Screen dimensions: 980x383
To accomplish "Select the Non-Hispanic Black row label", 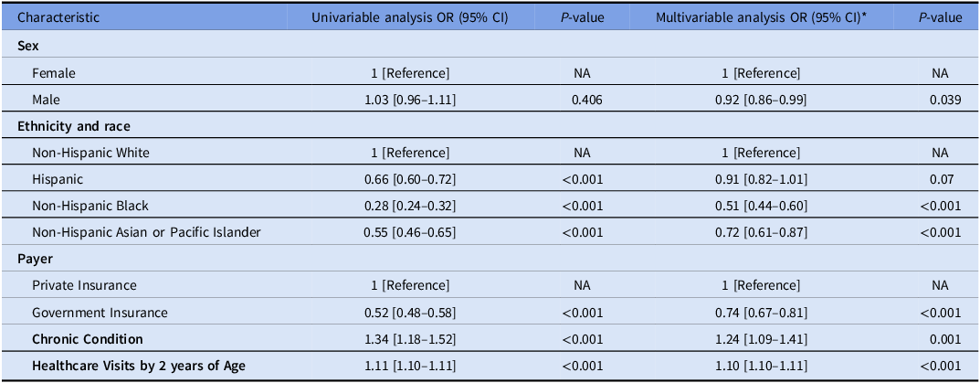I will tap(90, 206).
